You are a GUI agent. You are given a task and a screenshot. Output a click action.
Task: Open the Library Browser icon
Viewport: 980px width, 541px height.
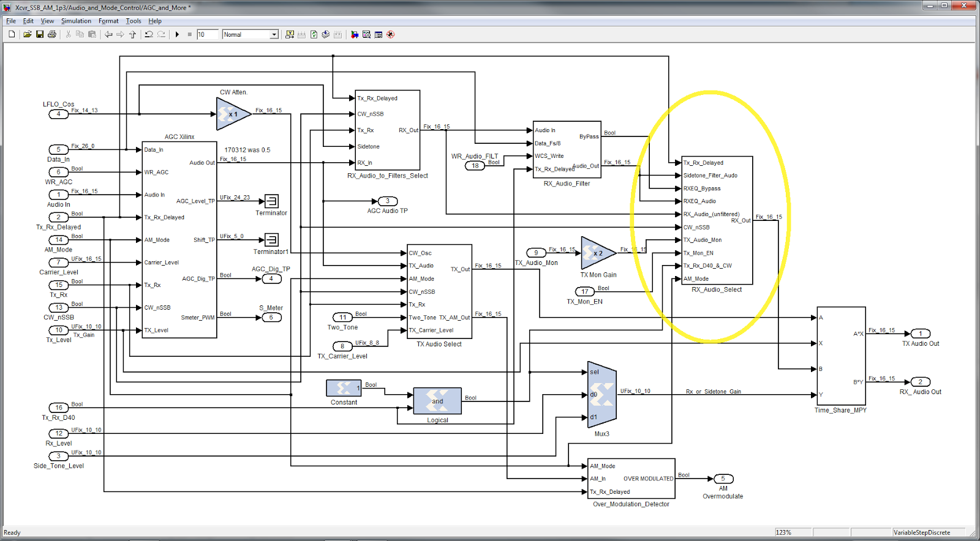coord(355,34)
